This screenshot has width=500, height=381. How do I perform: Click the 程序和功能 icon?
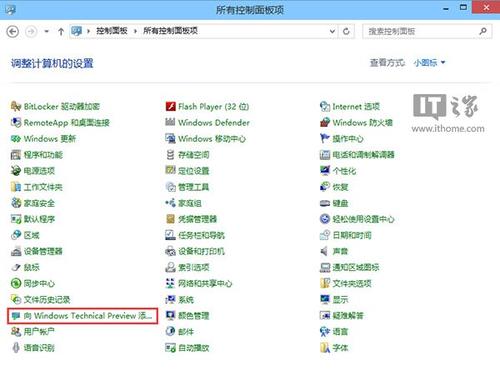click(x=16, y=155)
